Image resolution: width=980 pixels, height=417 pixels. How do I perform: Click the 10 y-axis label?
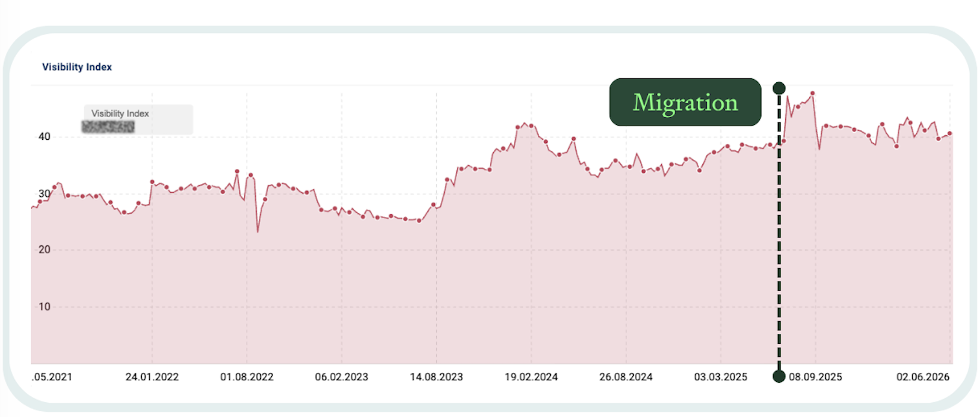pyautogui.click(x=43, y=307)
